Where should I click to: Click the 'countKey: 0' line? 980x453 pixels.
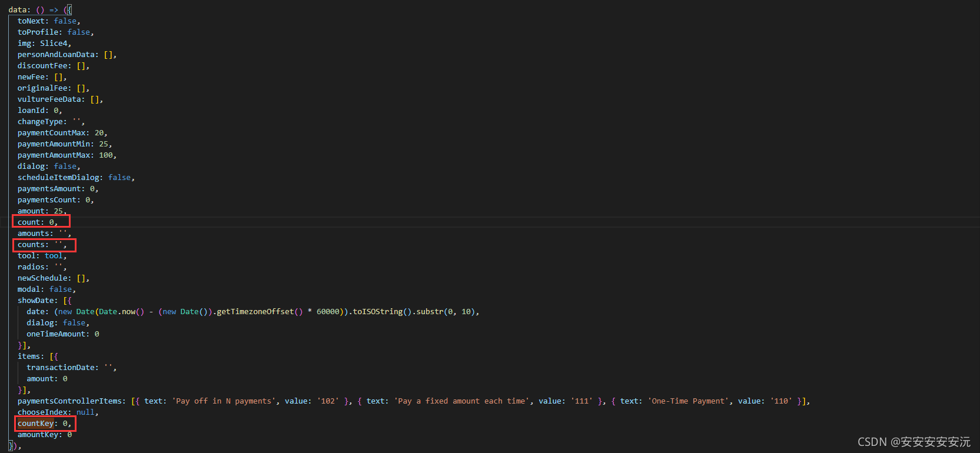coord(45,424)
